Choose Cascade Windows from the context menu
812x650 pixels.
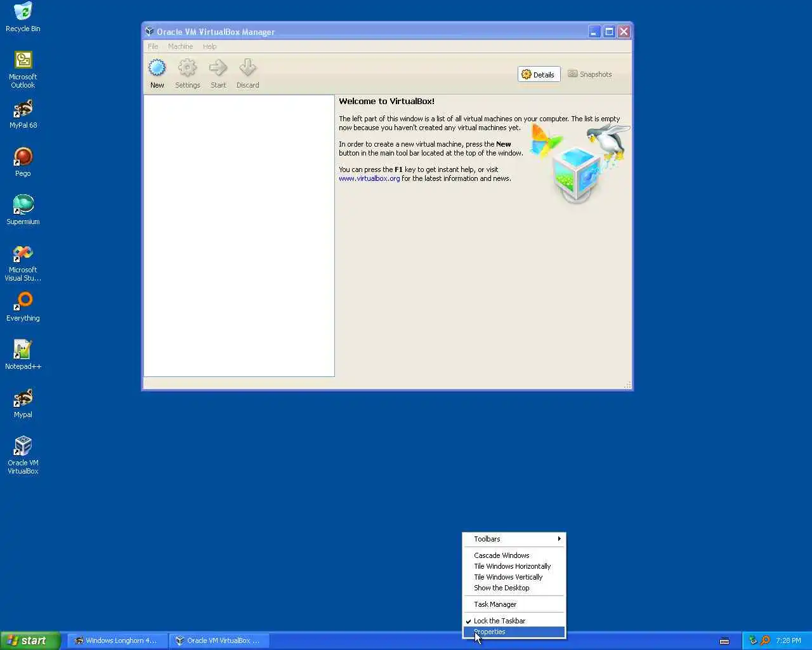click(x=514, y=555)
